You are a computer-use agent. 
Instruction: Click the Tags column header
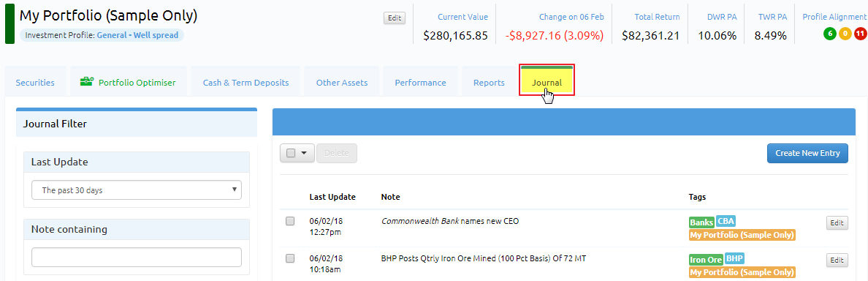(x=697, y=197)
